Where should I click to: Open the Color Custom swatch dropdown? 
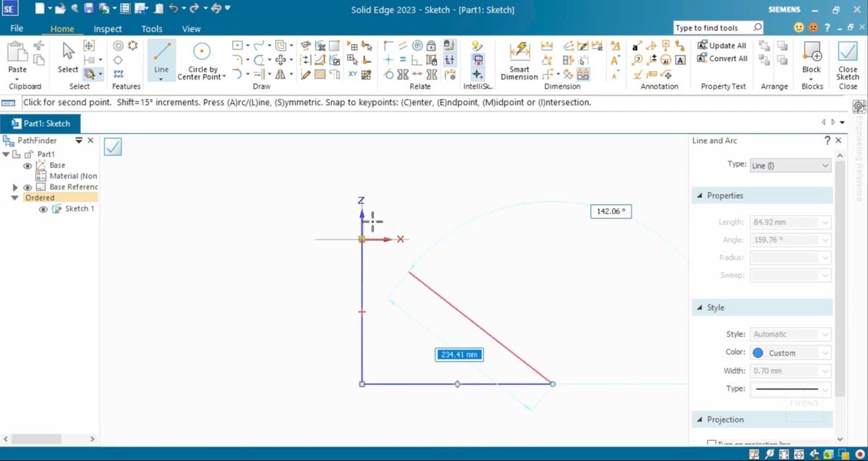pyautogui.click(x=790, y=353)
